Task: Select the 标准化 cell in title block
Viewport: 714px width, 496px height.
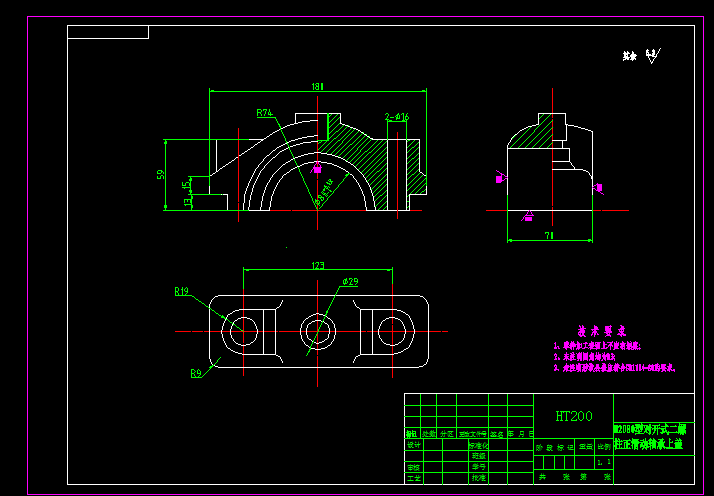Action: click(x=479, y=445)
